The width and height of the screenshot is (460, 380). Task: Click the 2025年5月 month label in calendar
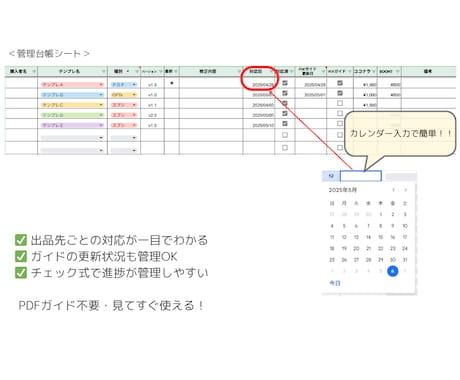343,190
